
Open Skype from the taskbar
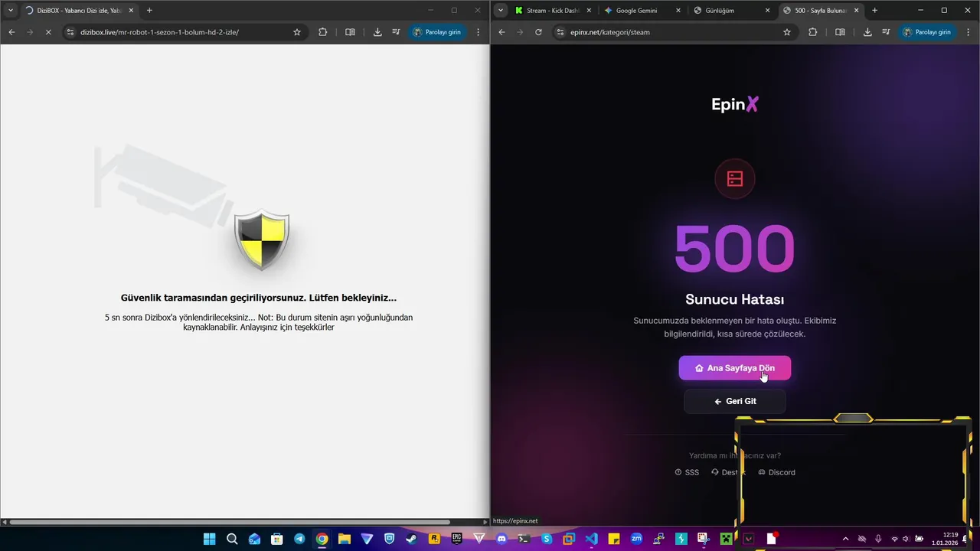(547, 539)
